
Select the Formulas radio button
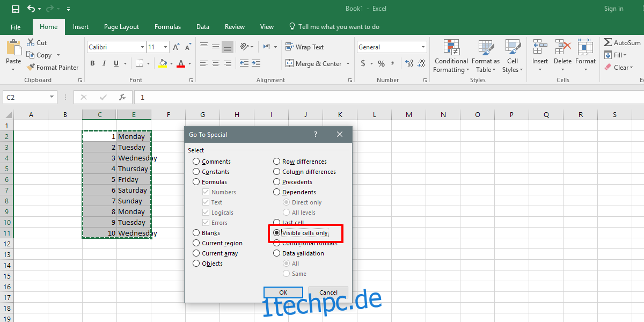pyautogui.click(x=196, y=182)
